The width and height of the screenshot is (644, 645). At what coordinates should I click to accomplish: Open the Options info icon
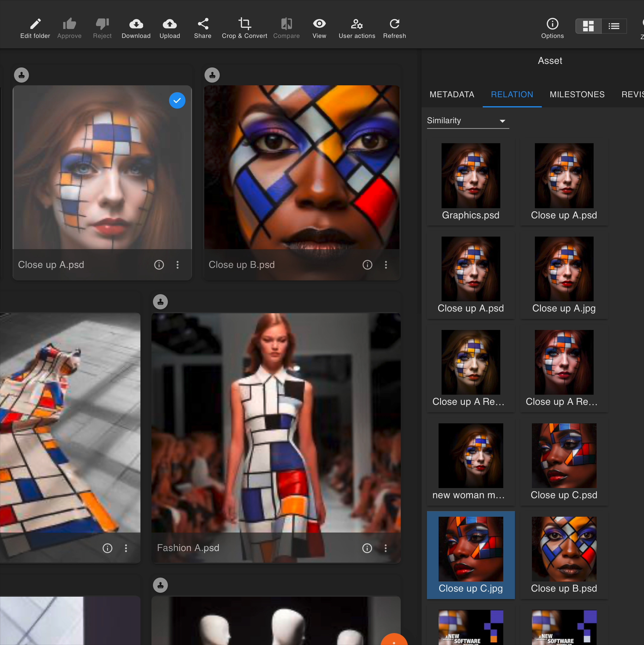pyautogui.click(x=552, y=24)
